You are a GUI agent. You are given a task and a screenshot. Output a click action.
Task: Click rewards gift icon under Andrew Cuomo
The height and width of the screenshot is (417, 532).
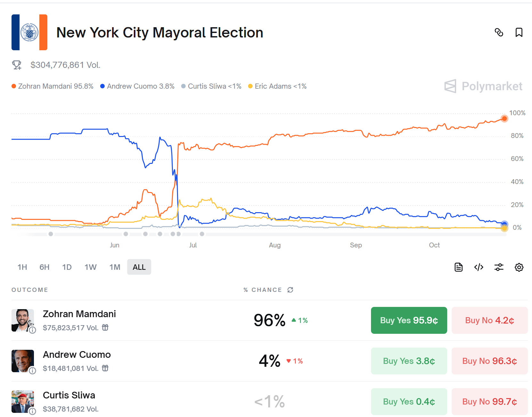(105, 368)
